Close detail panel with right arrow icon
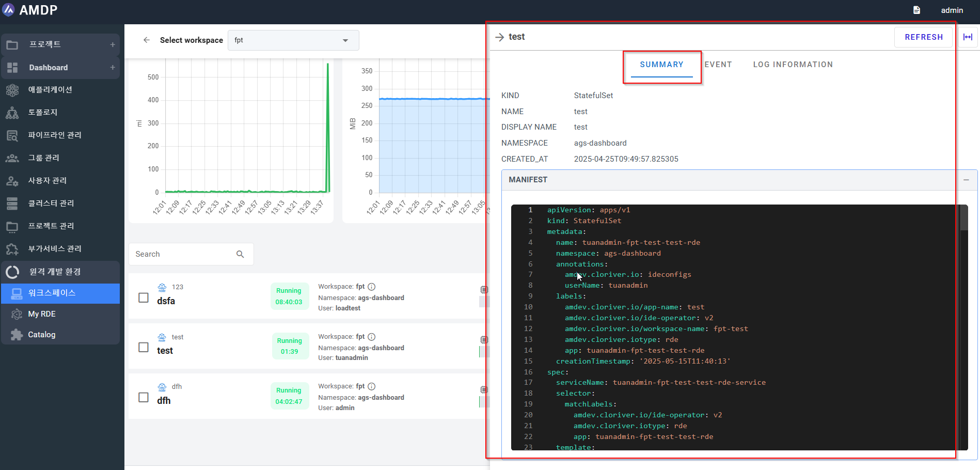The width and height of the screenshot is (980, 470). [499, 37]
